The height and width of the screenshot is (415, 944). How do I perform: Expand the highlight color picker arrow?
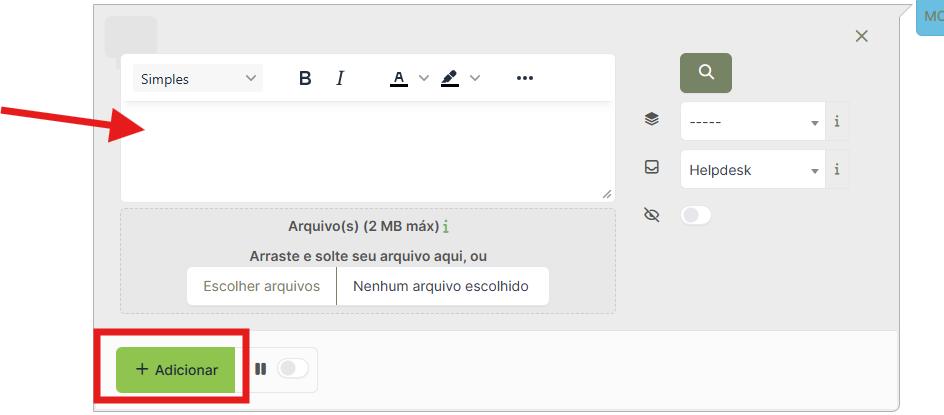[475, 78]
